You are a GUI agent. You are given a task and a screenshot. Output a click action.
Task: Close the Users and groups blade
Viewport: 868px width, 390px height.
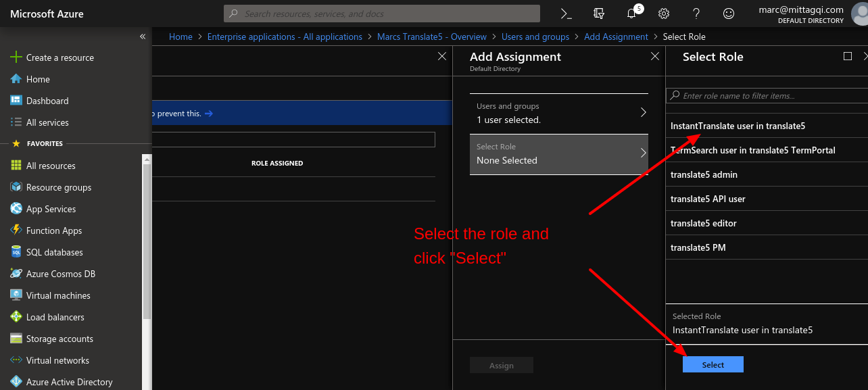[442, 56]
